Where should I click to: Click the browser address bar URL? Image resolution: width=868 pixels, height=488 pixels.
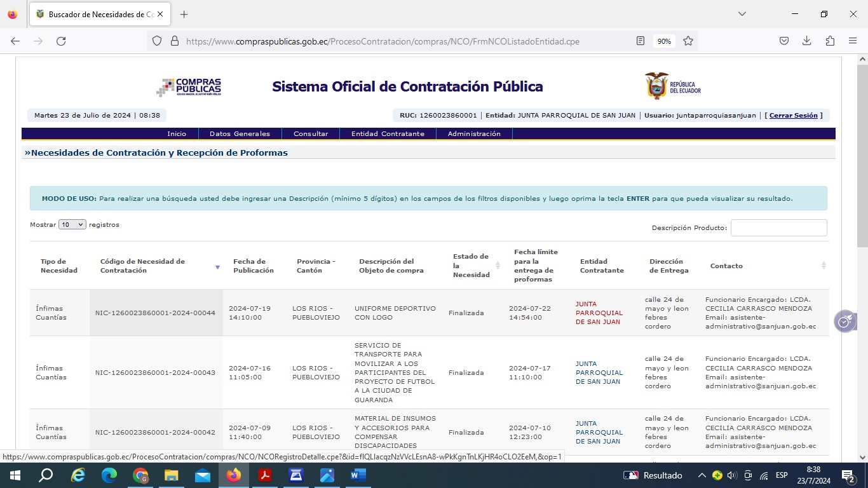tap(381, 41)
